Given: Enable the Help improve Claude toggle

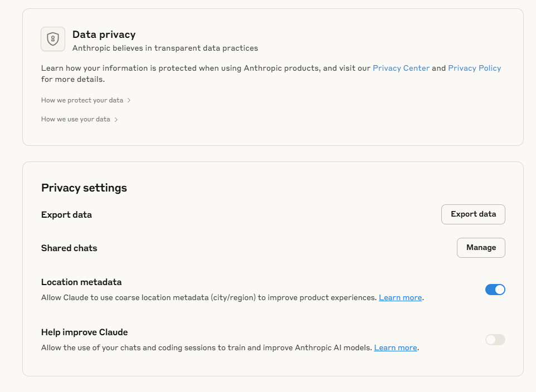Looking at the screenshot, I should (x=495, y=340).
